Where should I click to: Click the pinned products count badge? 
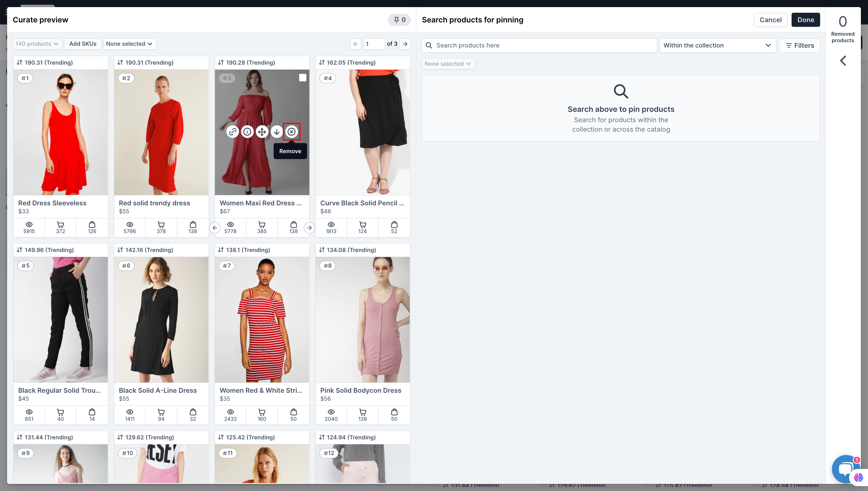pyautogui.click(x=399, y=20)
